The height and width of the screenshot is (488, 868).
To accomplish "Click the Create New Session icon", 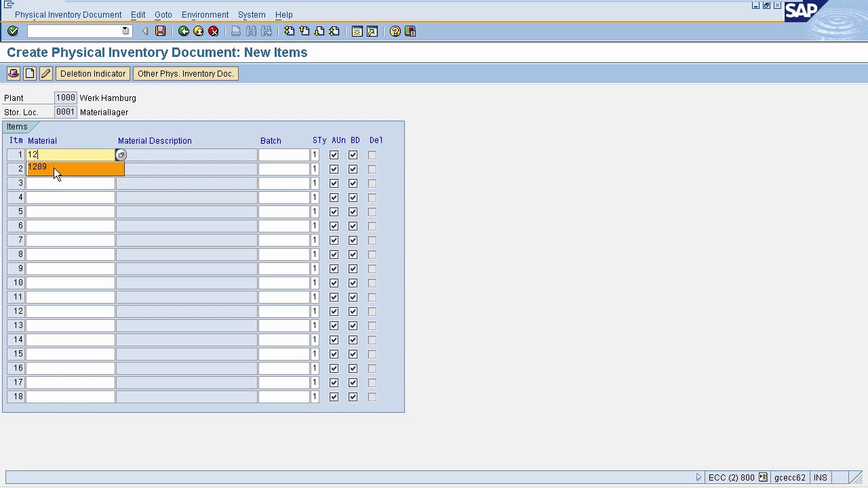I will click(x=357, y=31).
